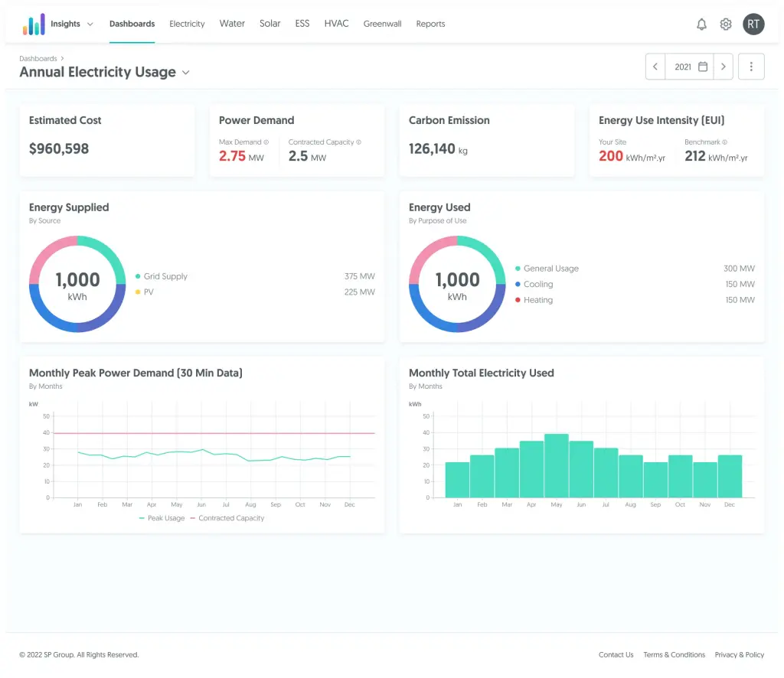
Task: Open the calendar icon in the year picker
Action: click(701, 66)
